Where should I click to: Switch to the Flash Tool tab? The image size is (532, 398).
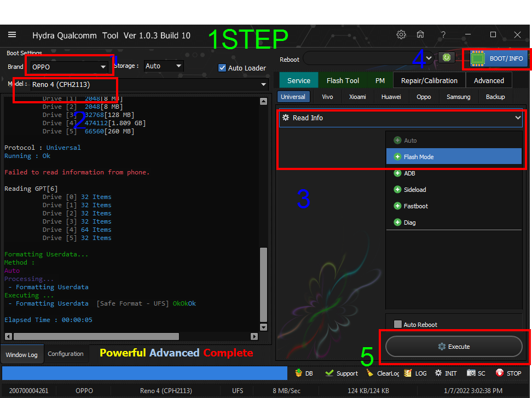tap(343, 81)
